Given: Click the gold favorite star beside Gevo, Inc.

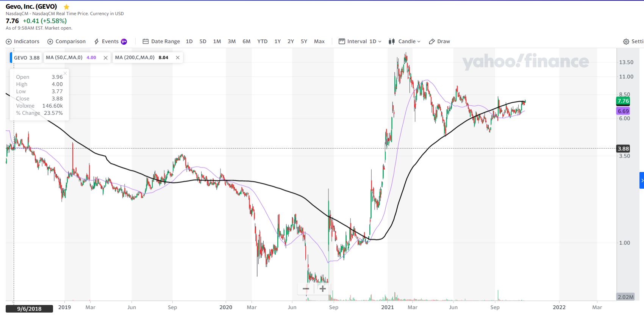Looking at the screenshot, I should pyautogui.click(x=66, y=7).
